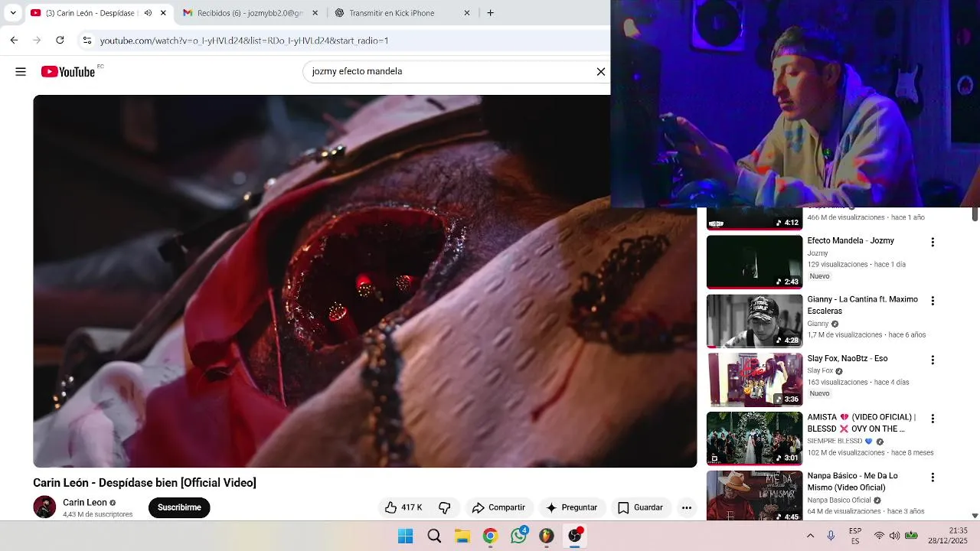Open volume speaker tray icon

tap(894, 536)
